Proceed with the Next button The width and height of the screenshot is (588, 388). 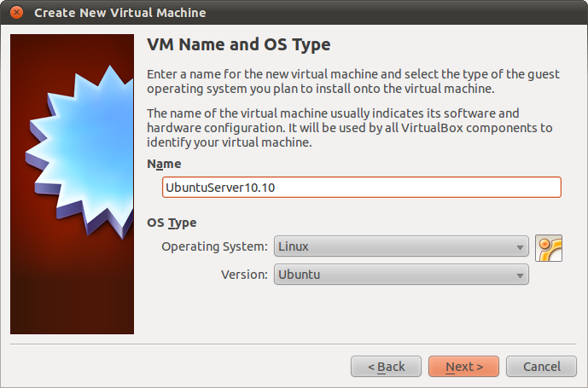point(463,367)
